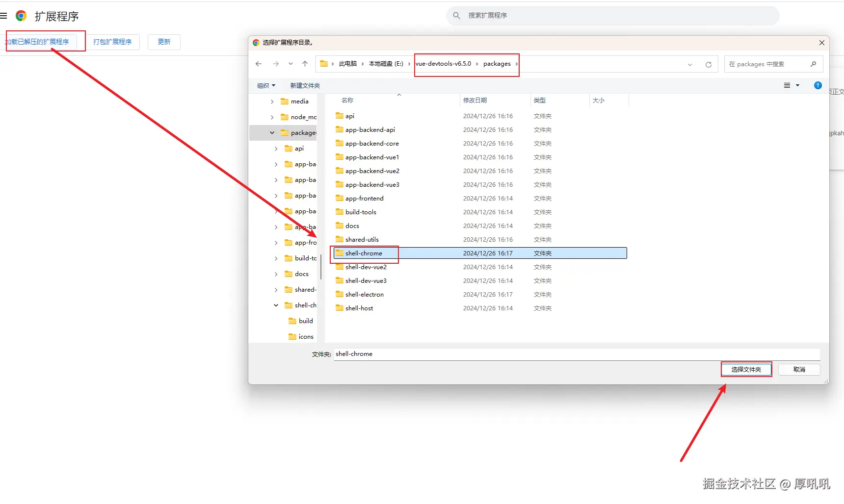Expand the media tree node
Screen dimensions: 844x504
pyautogui.click(x=272, y=101)
